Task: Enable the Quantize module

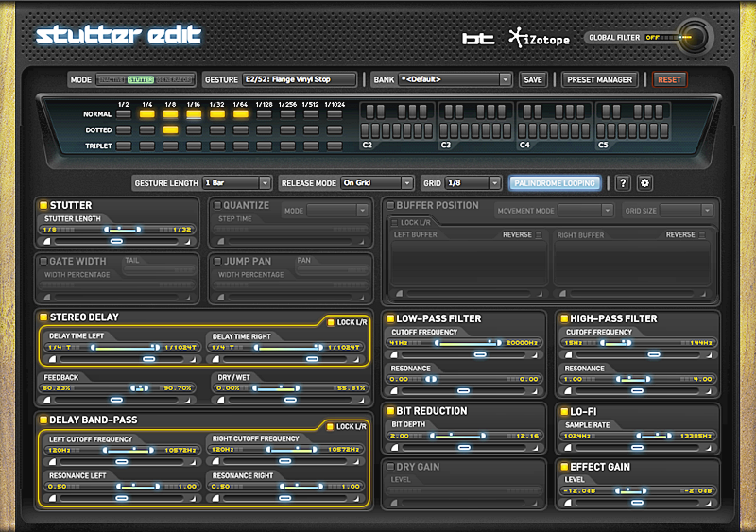Action: (217, 205)
